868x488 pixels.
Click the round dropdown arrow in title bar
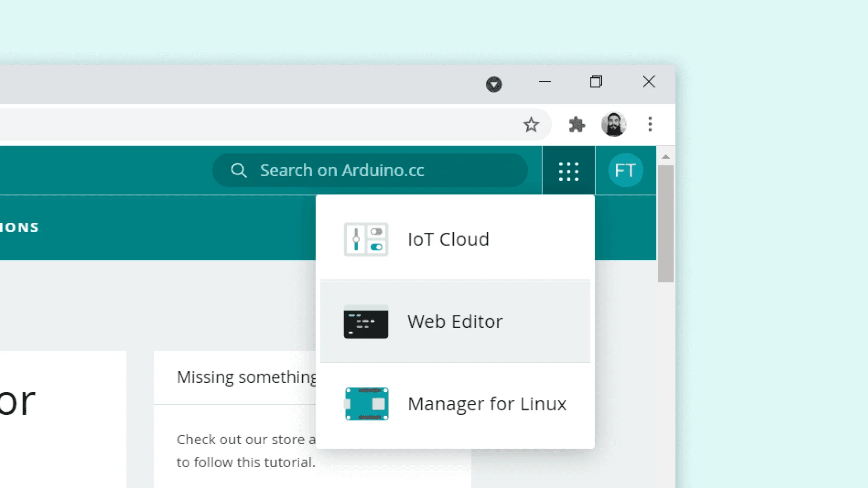coord(494,84)
